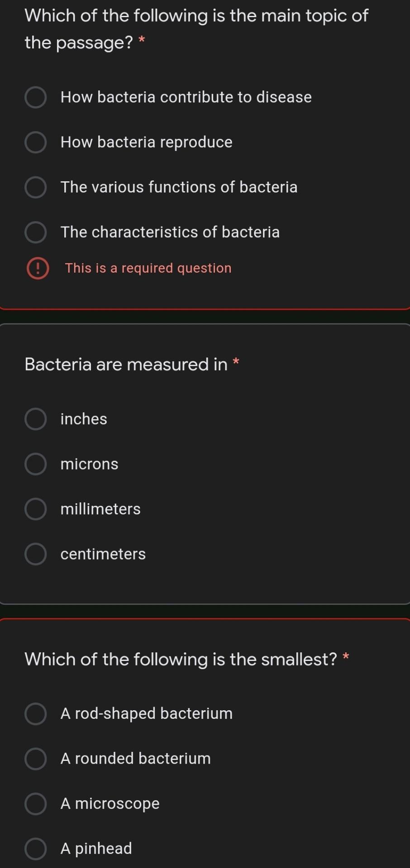Pick the 'A pinhead' answer
The height and width of the screenshot is (868, 410).
(x=35, y=849)
